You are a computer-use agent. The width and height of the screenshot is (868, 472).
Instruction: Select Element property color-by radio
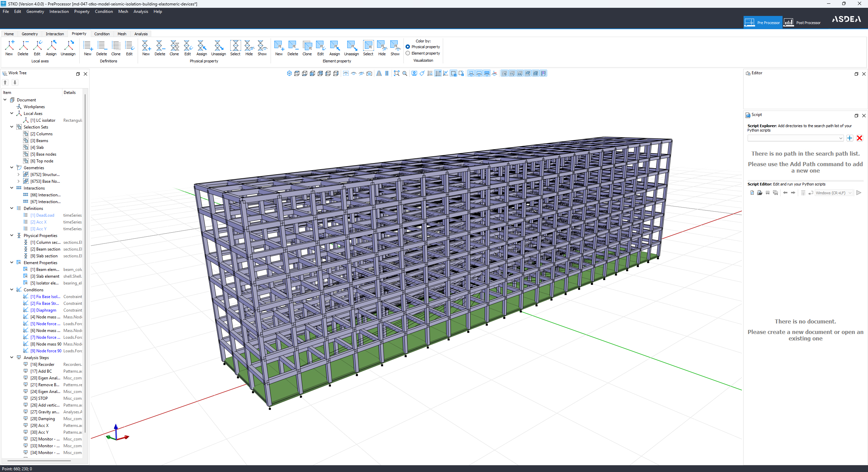[408, 53]
